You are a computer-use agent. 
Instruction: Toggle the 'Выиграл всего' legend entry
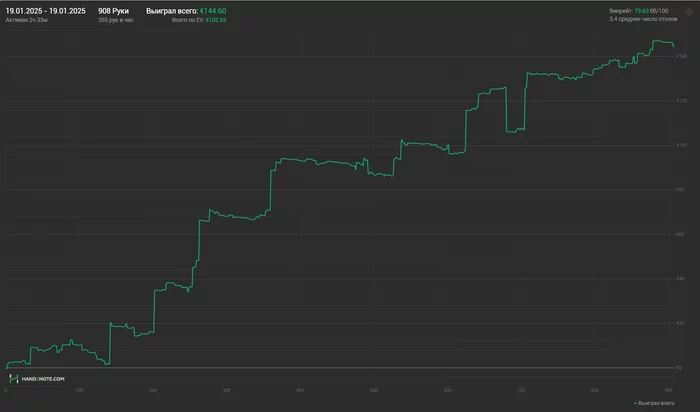tap(654, 404)
